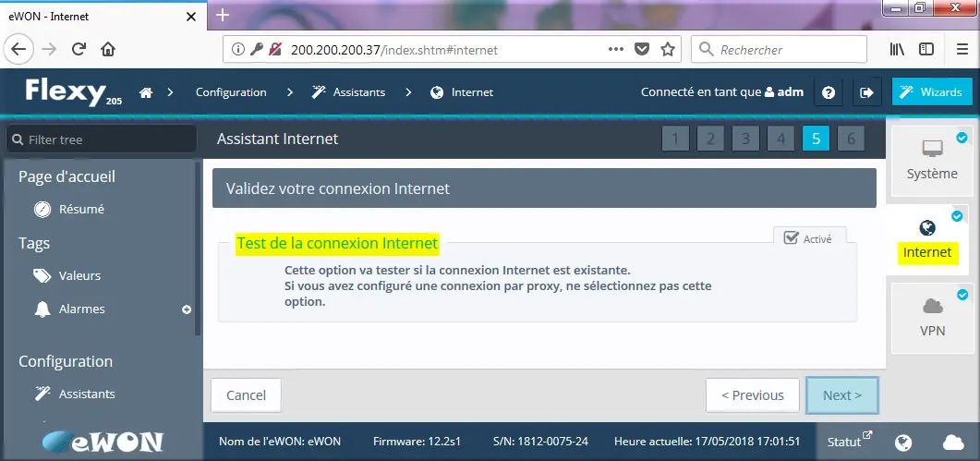The image size is (980, 461).
Task: Click the Flexy 205 logo
Action: (x=73, y=92)
